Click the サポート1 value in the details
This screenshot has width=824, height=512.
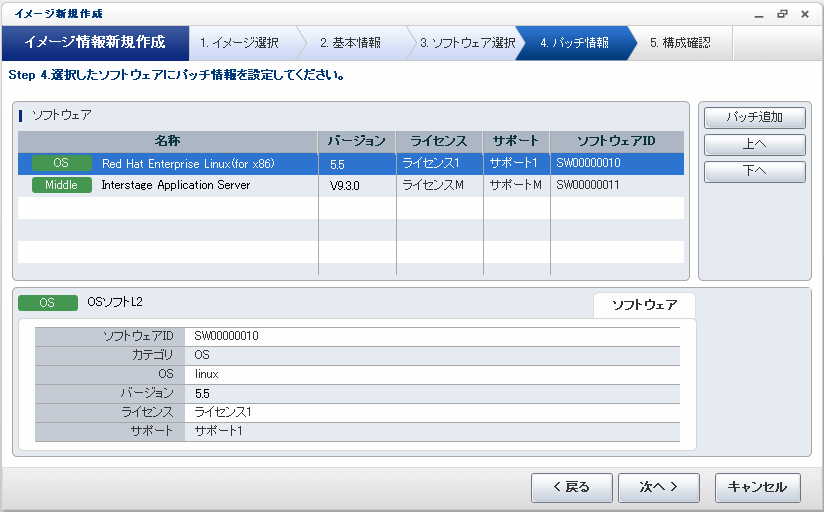(x=219, y=431)
